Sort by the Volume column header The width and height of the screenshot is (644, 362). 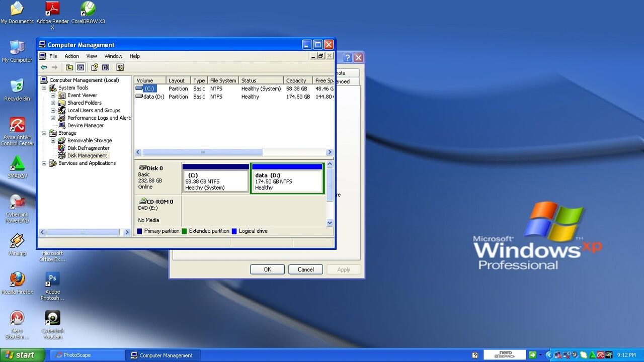click(x=150, y=80)
